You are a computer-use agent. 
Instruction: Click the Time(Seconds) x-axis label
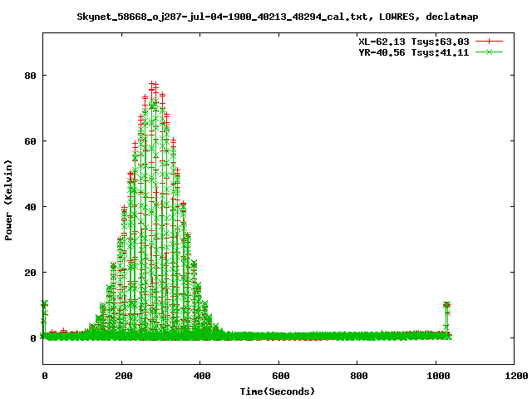(x=277, y=392)
